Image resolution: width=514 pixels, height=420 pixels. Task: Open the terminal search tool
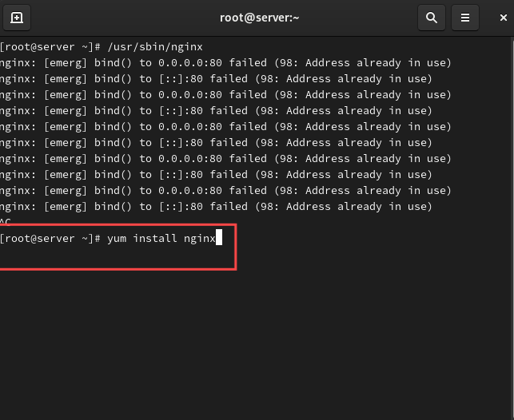click(x=432, y=18)
